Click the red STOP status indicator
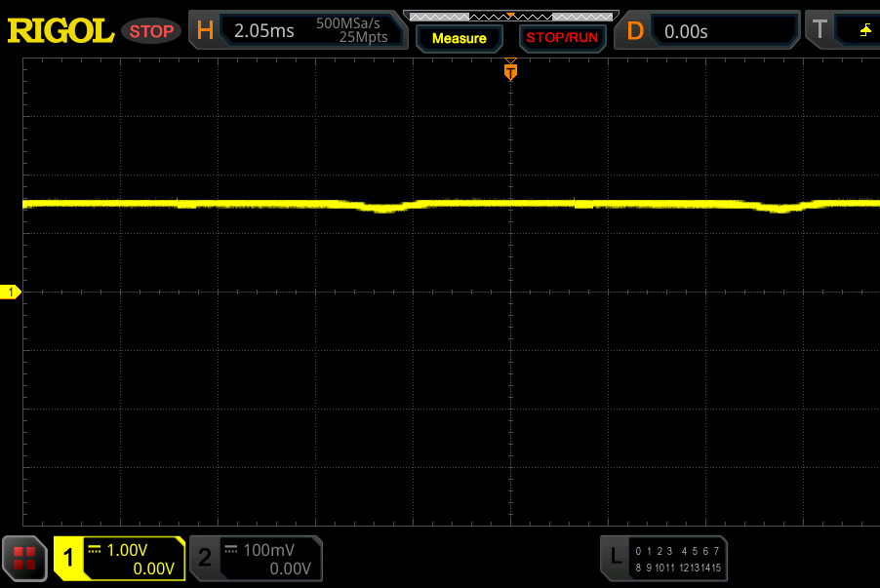The image size is (880, 588). [x=151, y=31]
